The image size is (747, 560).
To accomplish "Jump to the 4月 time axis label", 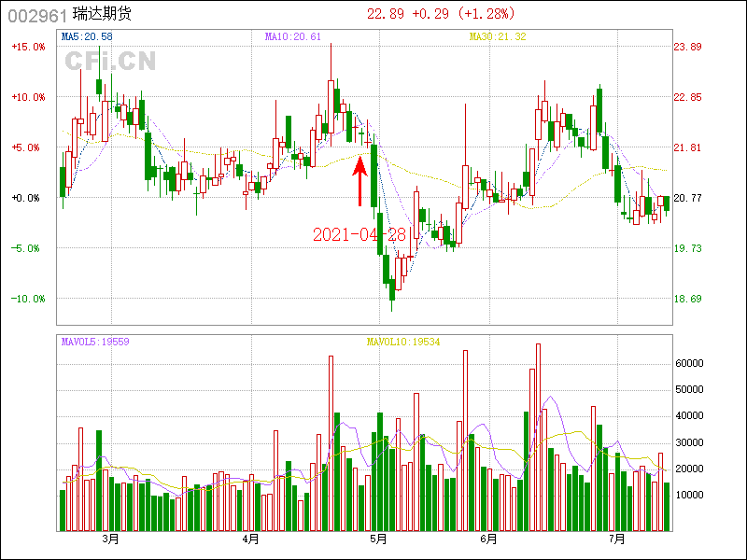I will (249, 539).
